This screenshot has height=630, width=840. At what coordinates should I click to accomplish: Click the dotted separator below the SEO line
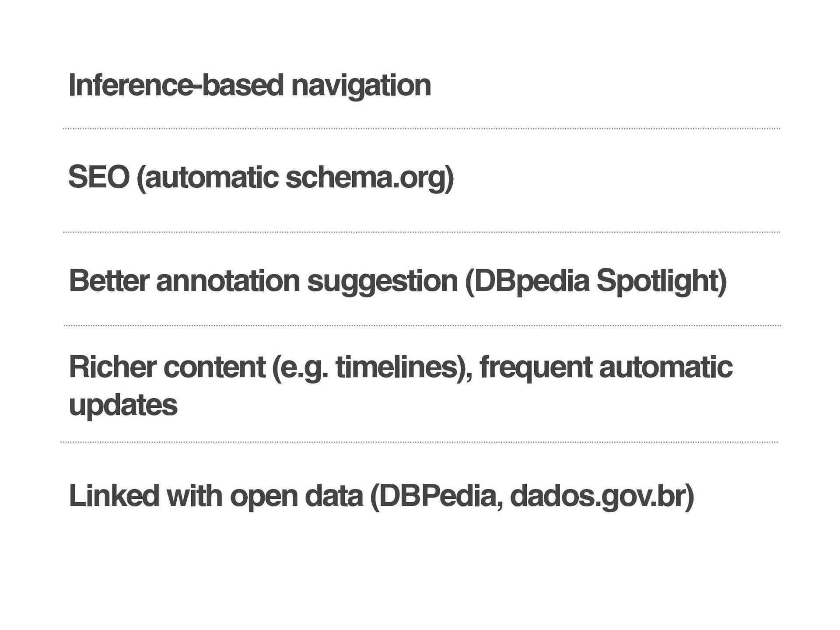tap(421, 232)
